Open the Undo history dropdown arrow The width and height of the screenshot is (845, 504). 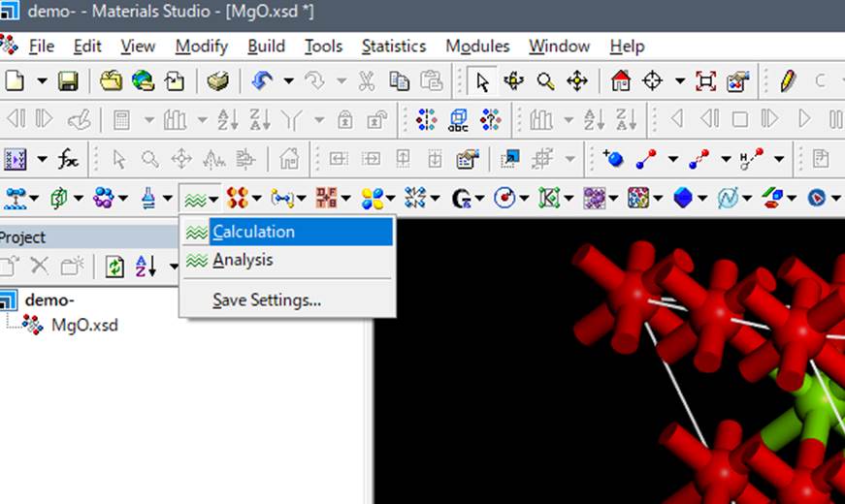[289, 81]
